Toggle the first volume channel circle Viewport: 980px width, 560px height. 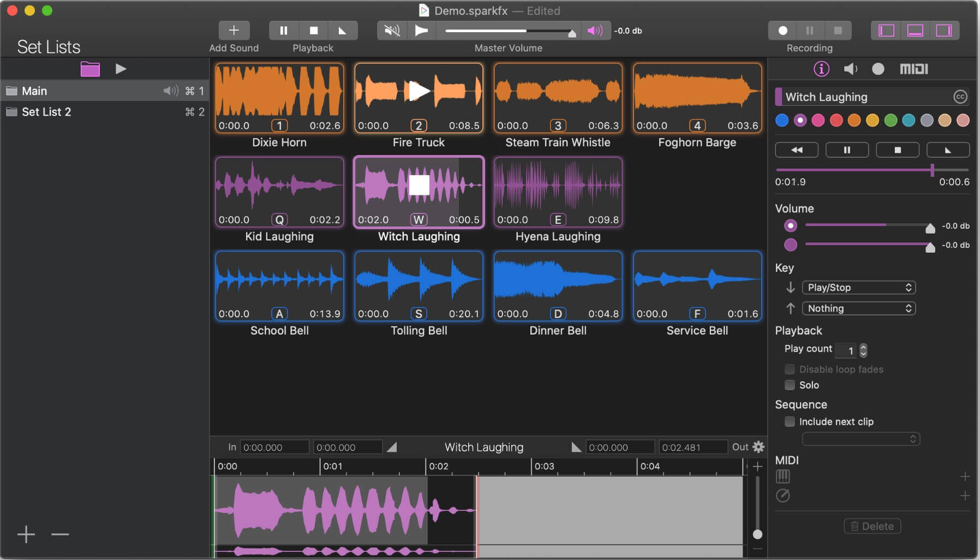pyautogui.click(x=791, y=225)
